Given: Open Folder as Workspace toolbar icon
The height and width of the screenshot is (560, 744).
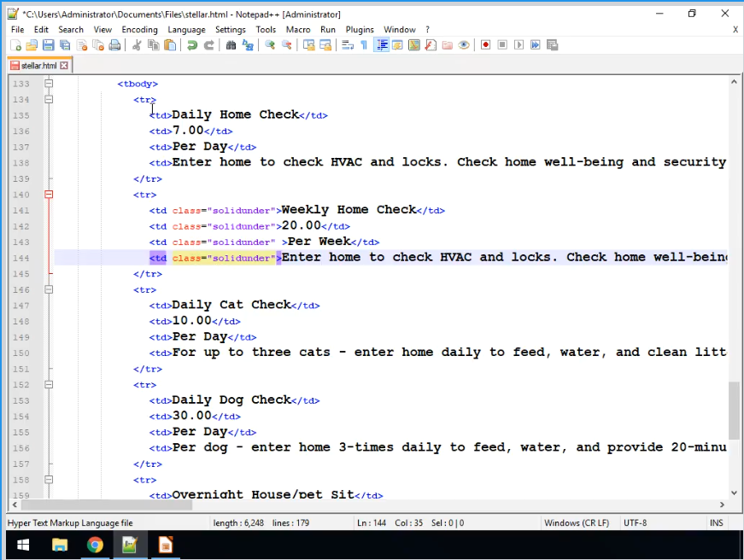Looking at the screenshot, I should (448, 45).
